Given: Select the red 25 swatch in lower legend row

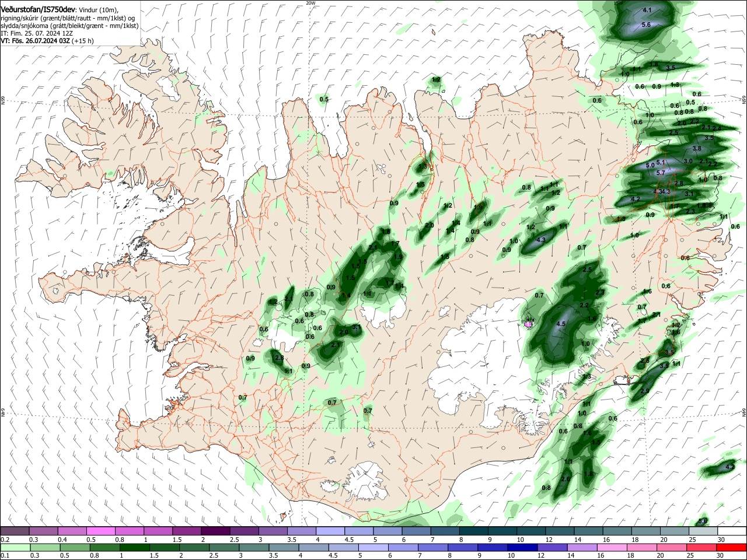Looking at the screenshot, I should pyautogui.click(x=701, y=548).
